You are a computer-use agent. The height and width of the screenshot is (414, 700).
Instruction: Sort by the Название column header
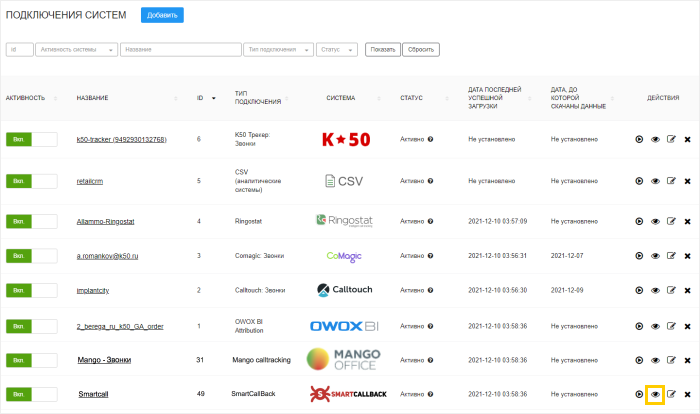pos(92,98)
